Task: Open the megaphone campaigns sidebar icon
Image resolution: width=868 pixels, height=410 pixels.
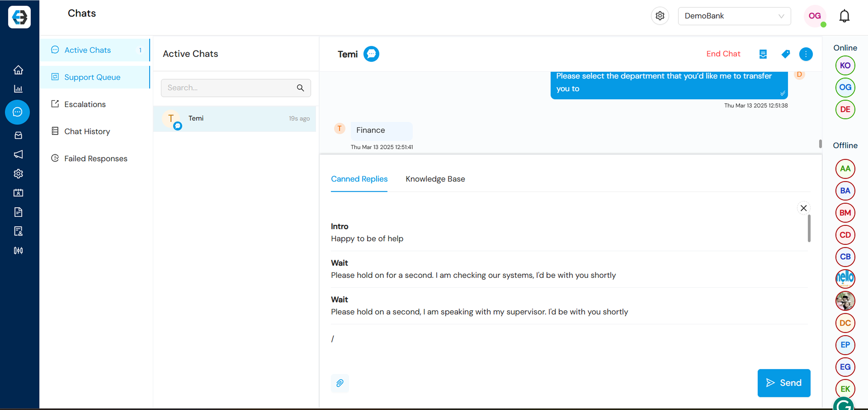Action: [x=18, y=154]
